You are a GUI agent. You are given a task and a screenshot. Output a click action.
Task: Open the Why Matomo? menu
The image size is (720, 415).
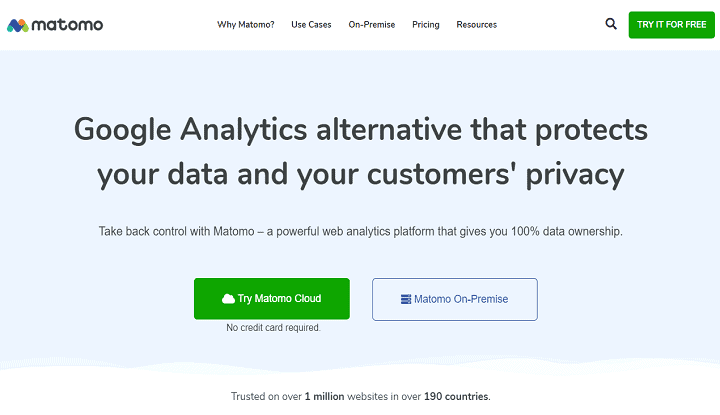pyautogui.click(x=246, y=25)
